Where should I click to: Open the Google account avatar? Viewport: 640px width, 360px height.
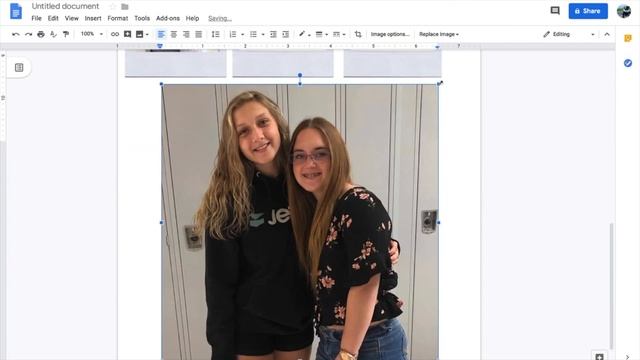click(624, 11)
